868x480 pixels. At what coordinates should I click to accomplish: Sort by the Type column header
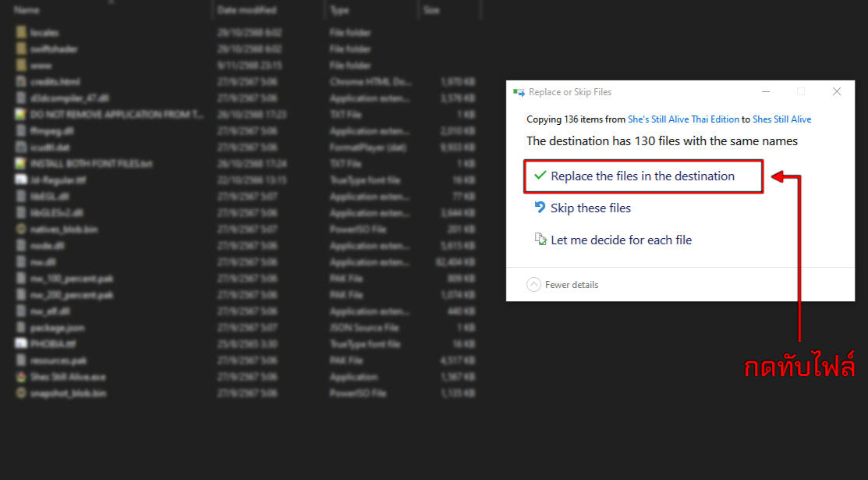click(339, 10)
